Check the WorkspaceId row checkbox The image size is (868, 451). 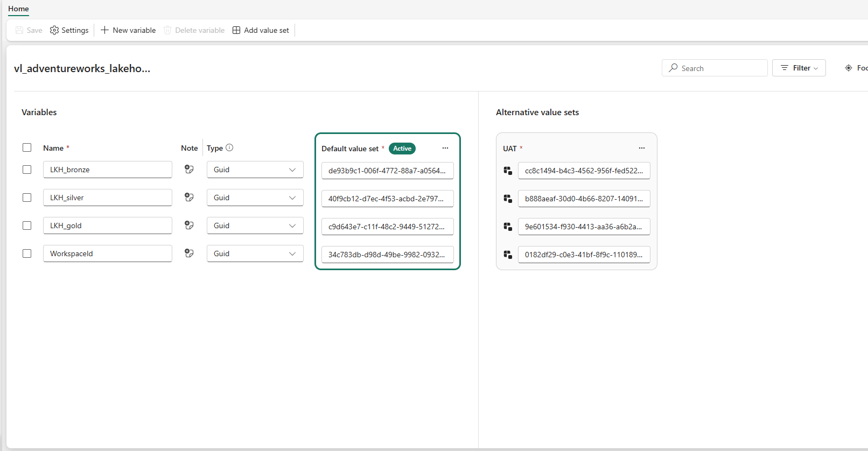point(27,253)
